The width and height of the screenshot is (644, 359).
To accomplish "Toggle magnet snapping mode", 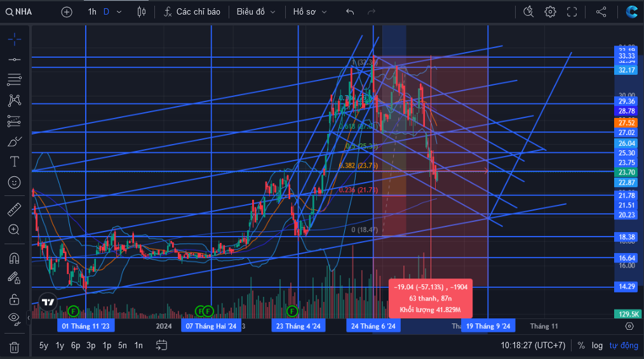I will (15, 259).
